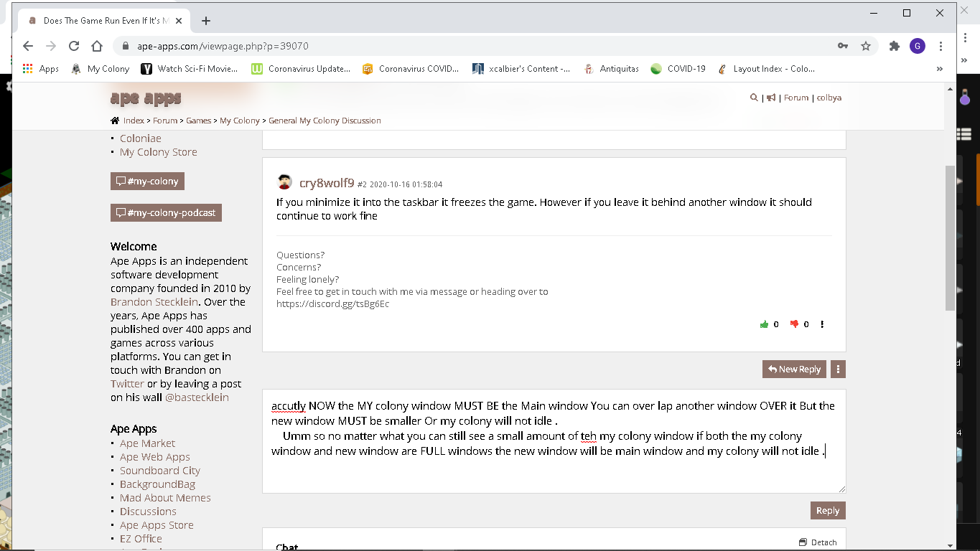Open the COVID-19 bookmark
This screenshot has height=551, width=980.
(x=678, y=69)
